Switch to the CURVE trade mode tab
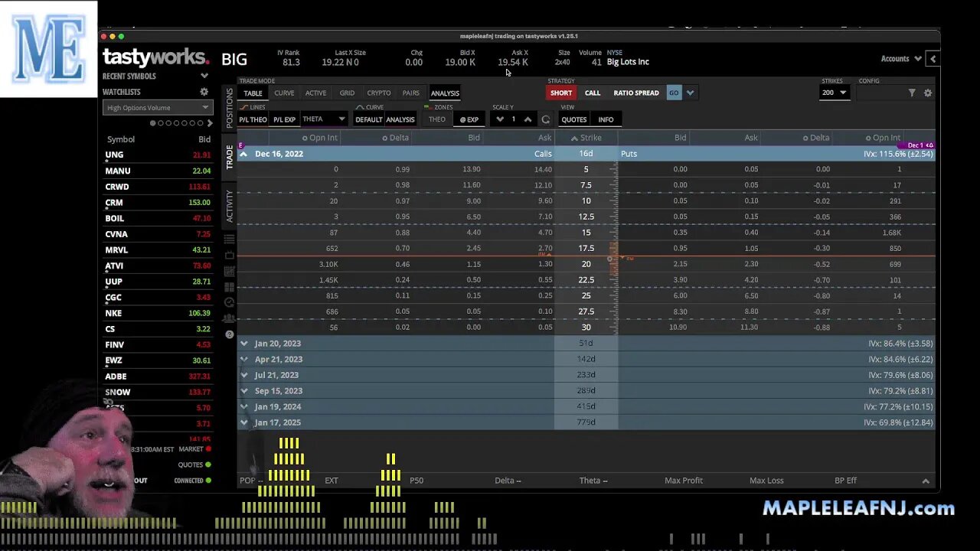Viewport: 980px width, 551px height. [284, 93]
